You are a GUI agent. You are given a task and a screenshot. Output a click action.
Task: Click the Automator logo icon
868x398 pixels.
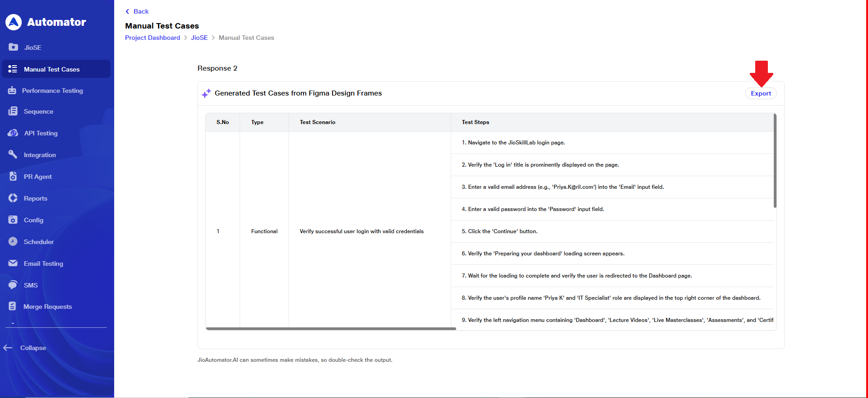tap(14, 22)
